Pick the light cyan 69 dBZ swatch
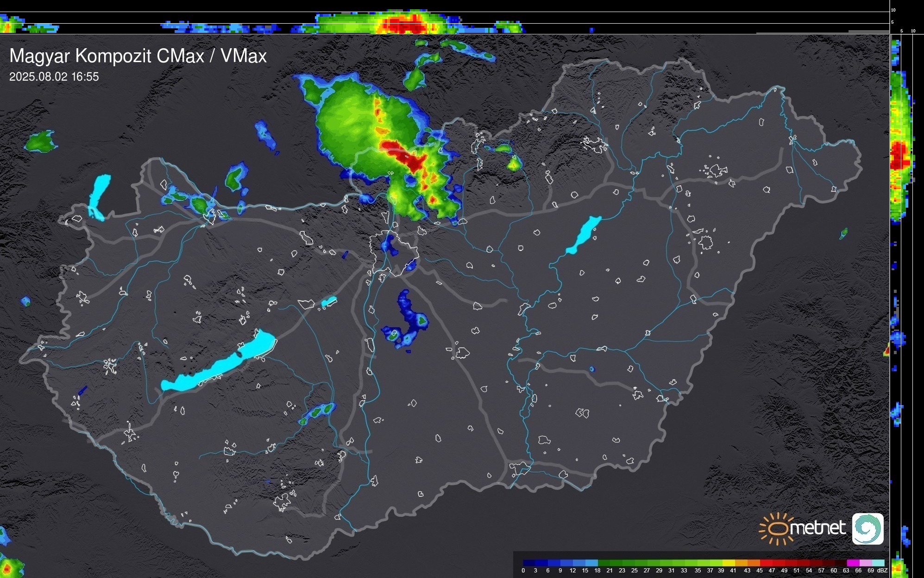Image resolution: width=924 pixels, height=578 pixels. pyautogui.click(x=878, y=563)
